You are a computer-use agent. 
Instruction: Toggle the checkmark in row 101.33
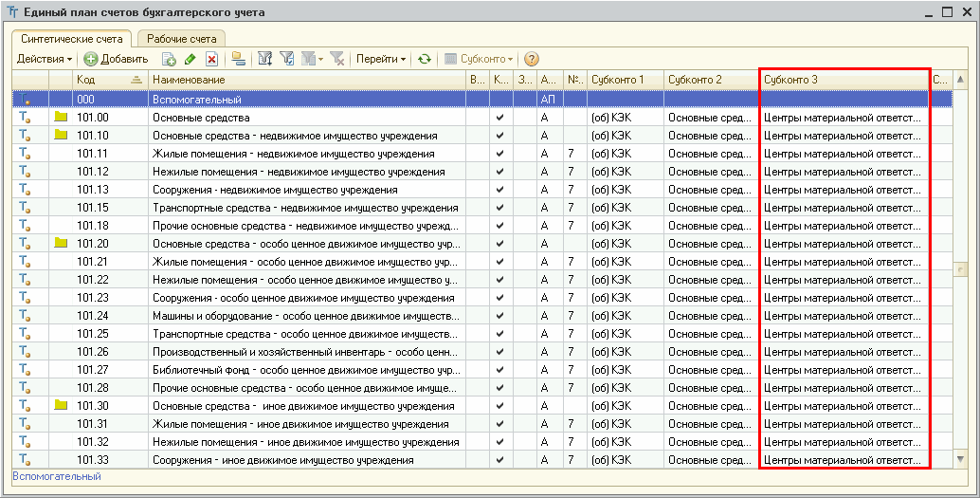coord(499,460)
